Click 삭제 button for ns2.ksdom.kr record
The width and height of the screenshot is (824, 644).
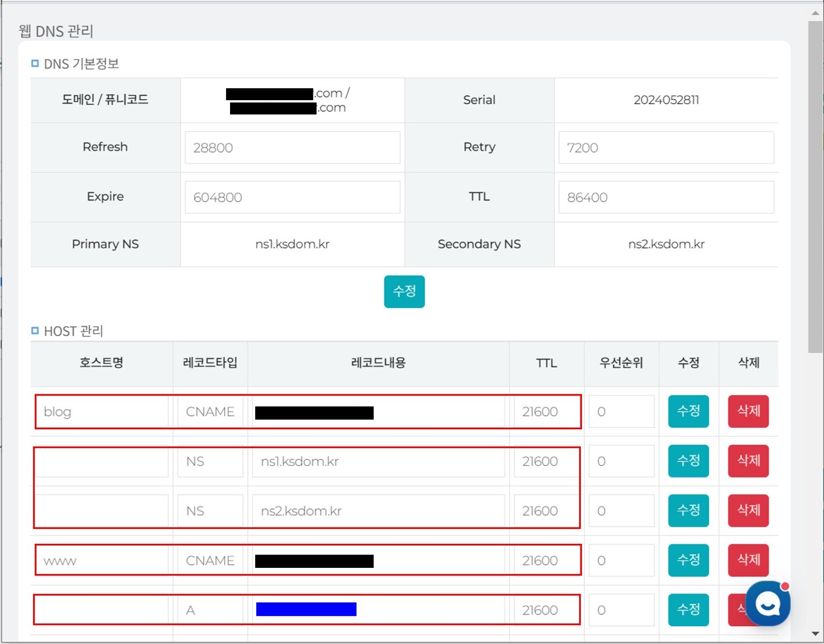(x=748, y=511)
